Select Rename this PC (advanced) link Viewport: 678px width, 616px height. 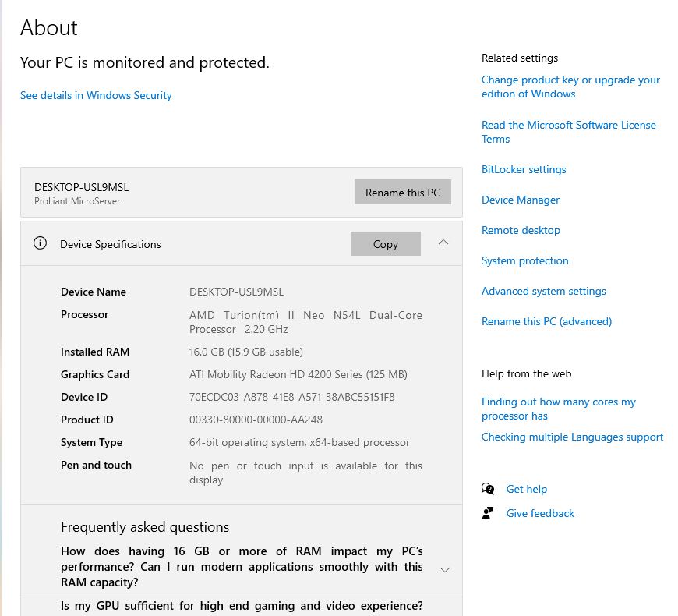546,321
